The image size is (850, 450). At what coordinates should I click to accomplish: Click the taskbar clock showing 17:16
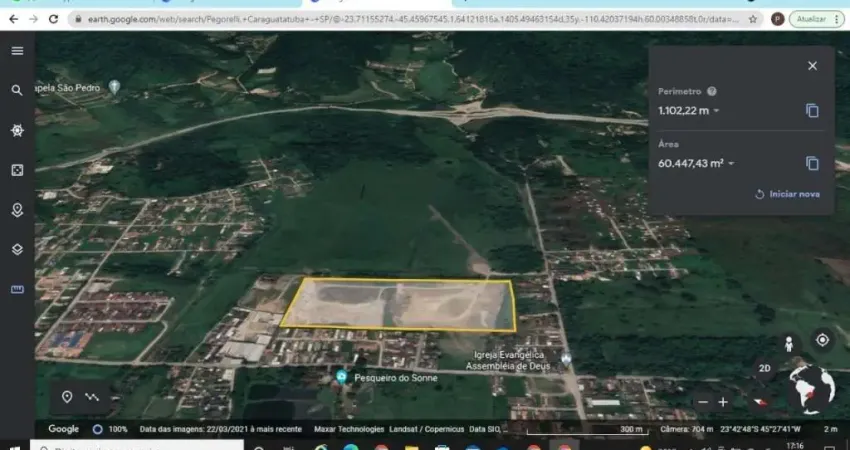coord(795,446)
